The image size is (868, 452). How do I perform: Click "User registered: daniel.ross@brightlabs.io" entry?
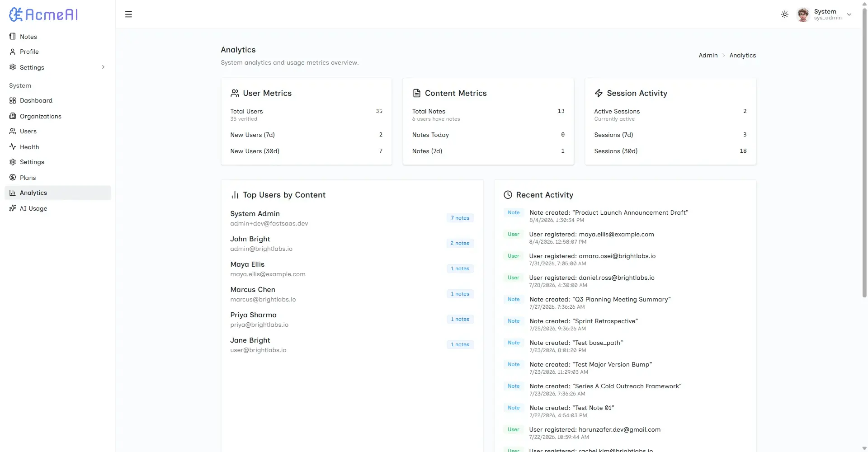point(592,278)
